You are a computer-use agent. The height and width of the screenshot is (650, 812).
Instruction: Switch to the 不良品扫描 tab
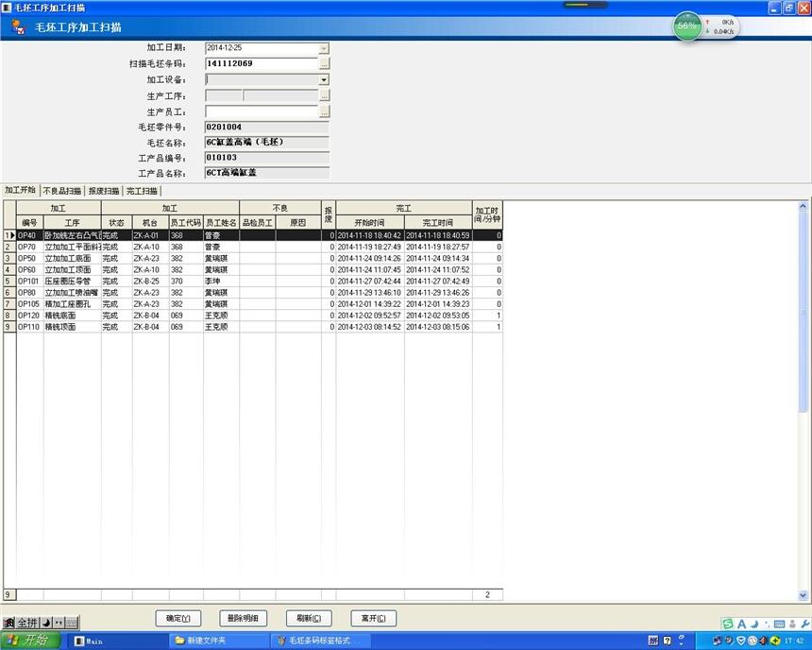point(62,191)
